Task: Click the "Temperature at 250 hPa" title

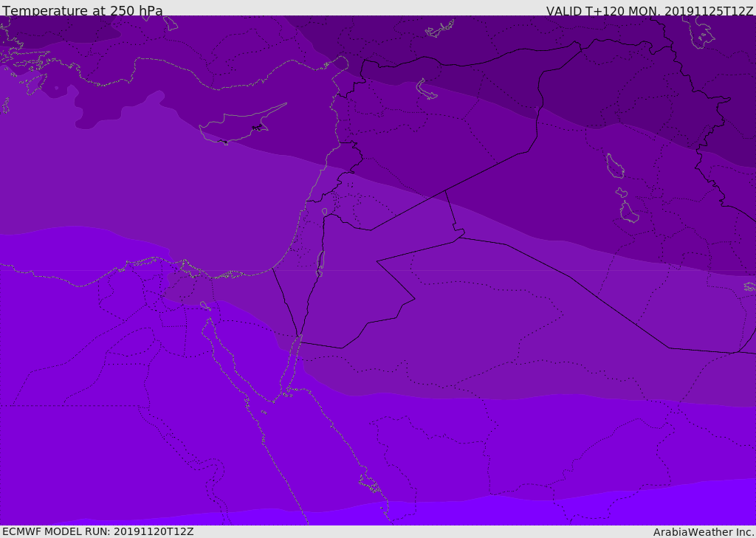Action: [82, 11]
